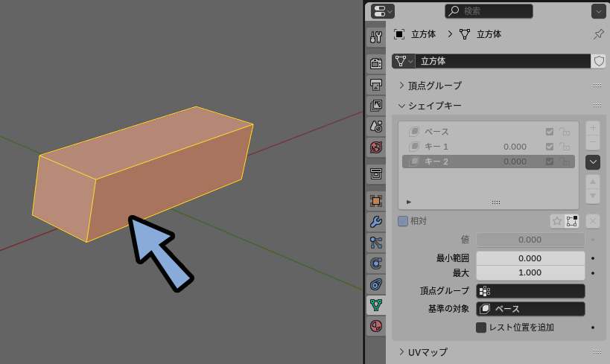610x364 pixels.
Task: Remove shape key with minus button
Action: (593, 142)
